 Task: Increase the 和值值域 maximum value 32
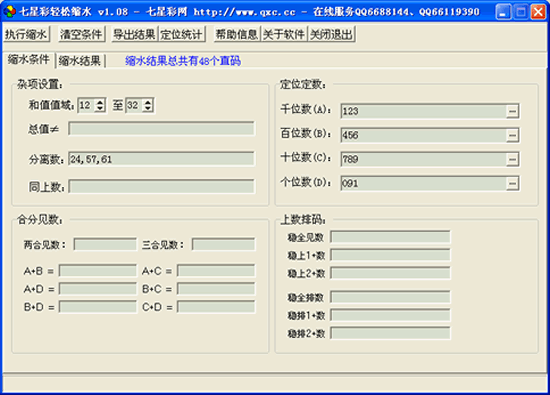click(x=148, y=102)
